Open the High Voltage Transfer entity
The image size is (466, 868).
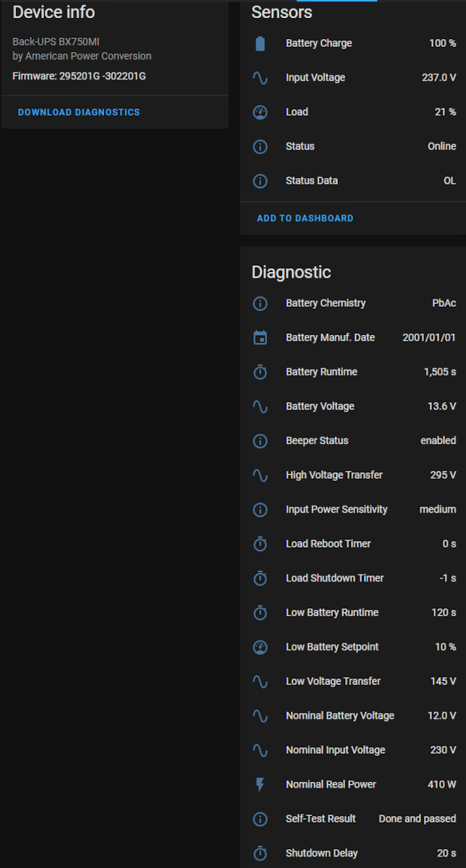355,475
